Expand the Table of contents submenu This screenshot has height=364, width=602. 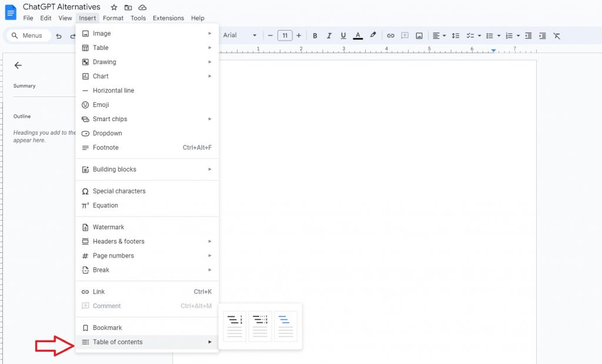(147, 342)
